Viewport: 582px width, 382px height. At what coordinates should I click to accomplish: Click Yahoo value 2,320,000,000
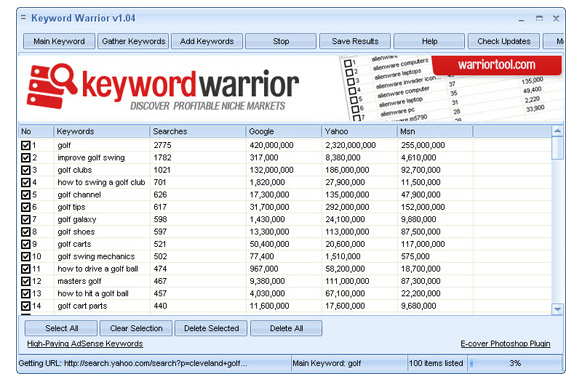tap(351, 145)
